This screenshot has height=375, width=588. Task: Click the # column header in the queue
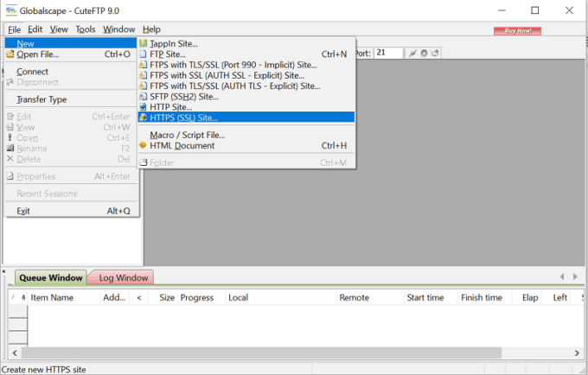[x=23, y=297]
